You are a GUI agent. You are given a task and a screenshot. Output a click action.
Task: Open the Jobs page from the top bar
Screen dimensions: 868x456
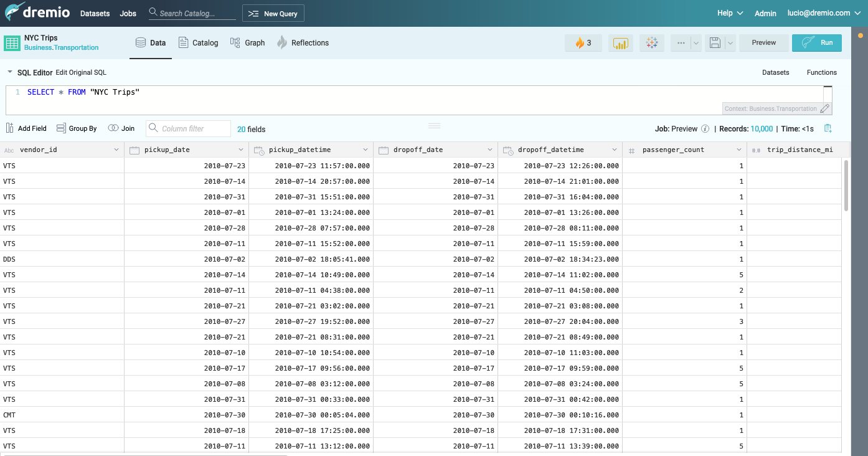coord(128,14)
